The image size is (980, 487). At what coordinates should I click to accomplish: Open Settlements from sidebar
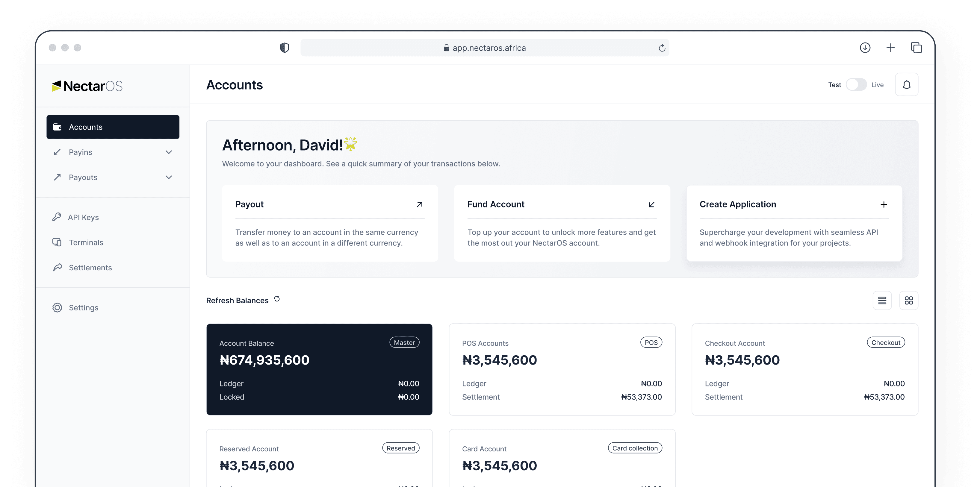click(x=90, y=268)
